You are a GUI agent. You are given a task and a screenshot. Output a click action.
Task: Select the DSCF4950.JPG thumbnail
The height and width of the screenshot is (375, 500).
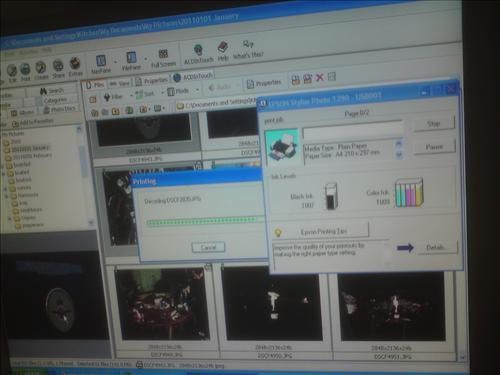[274, 303]
